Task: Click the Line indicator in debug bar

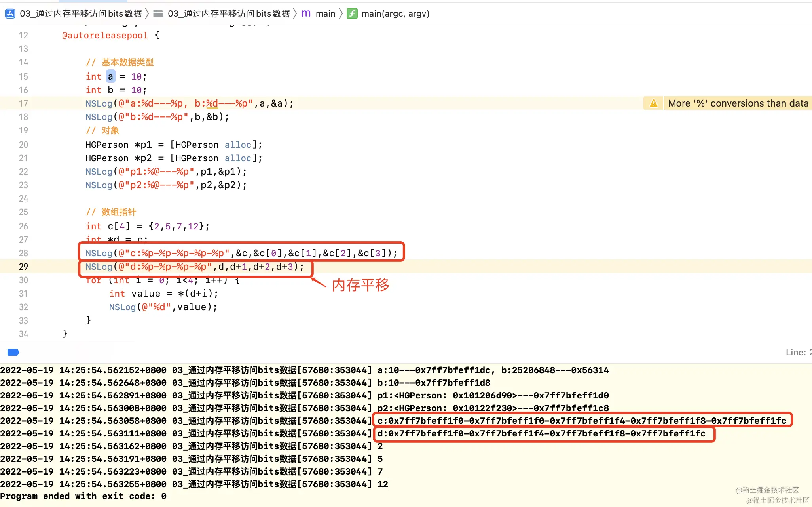Action: pos(798,352)
